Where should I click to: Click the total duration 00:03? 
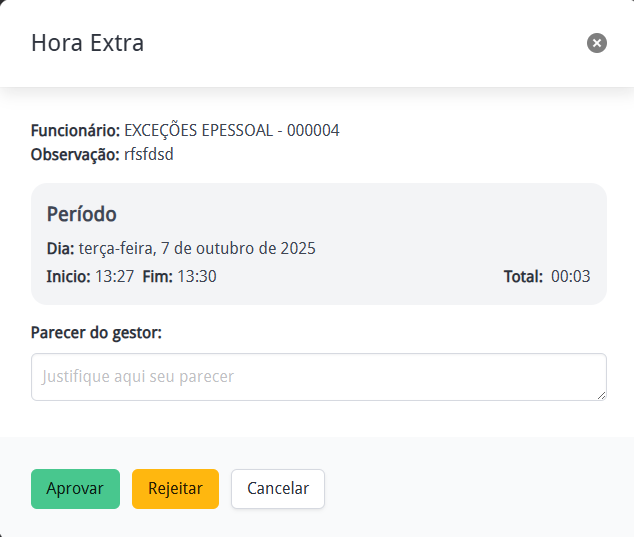pos(571,276)
